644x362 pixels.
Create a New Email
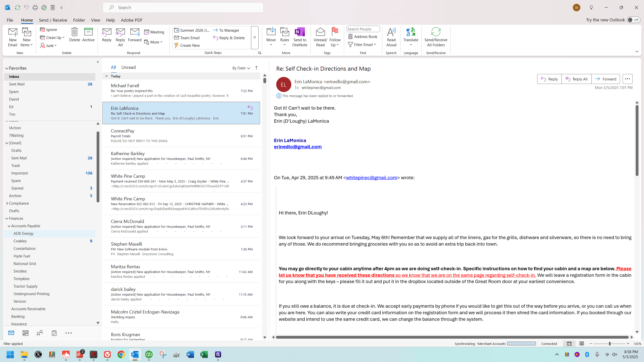[13, 37]
